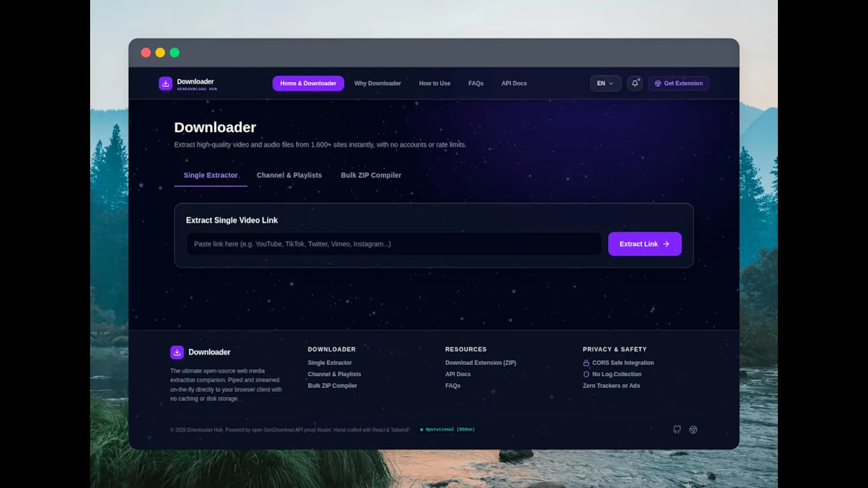Select the Home & Downloader nav item

308,84
